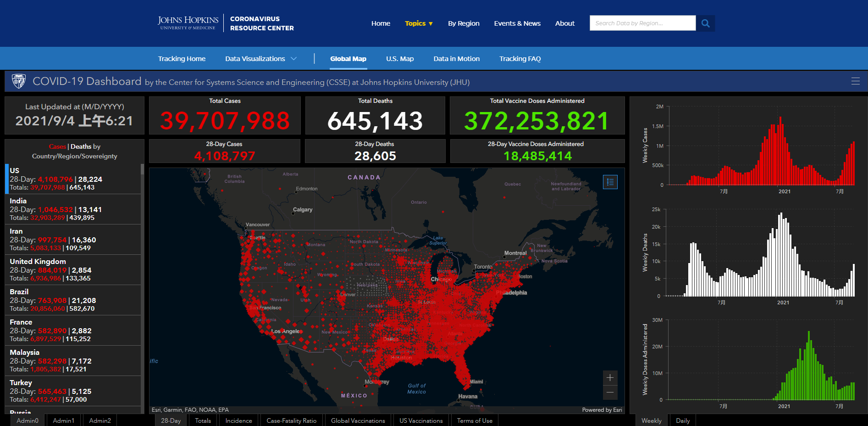Zoom out the map with minus button
868x426 pixels.
point(610,392)
